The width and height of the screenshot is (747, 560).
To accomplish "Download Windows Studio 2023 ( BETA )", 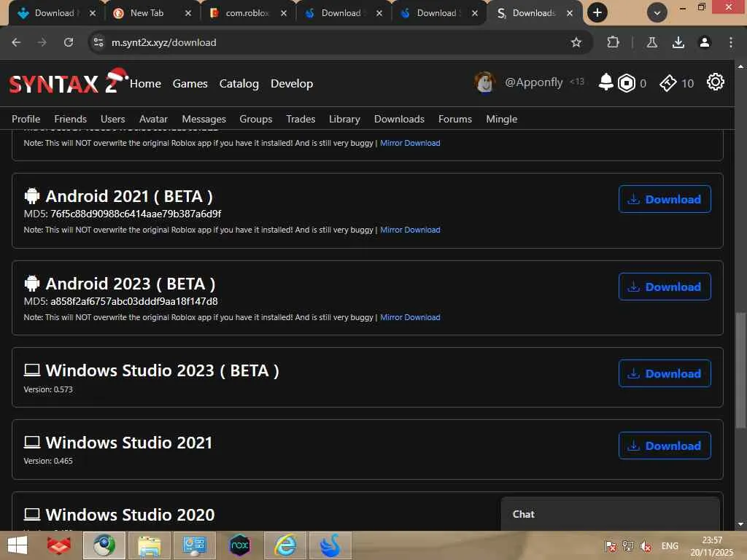I will 665,373.
